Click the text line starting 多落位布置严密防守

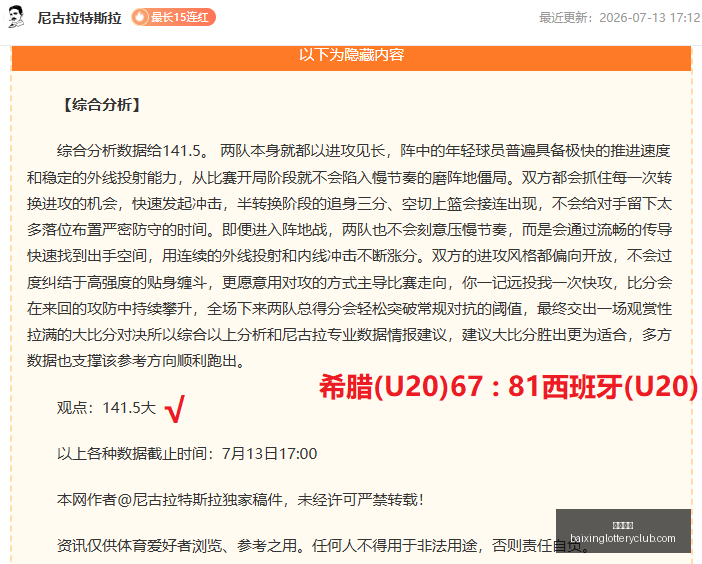(349, 230)
